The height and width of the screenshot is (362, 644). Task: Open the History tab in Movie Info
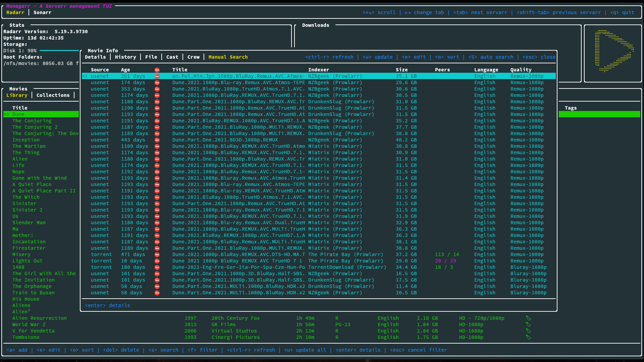(125, 57)
